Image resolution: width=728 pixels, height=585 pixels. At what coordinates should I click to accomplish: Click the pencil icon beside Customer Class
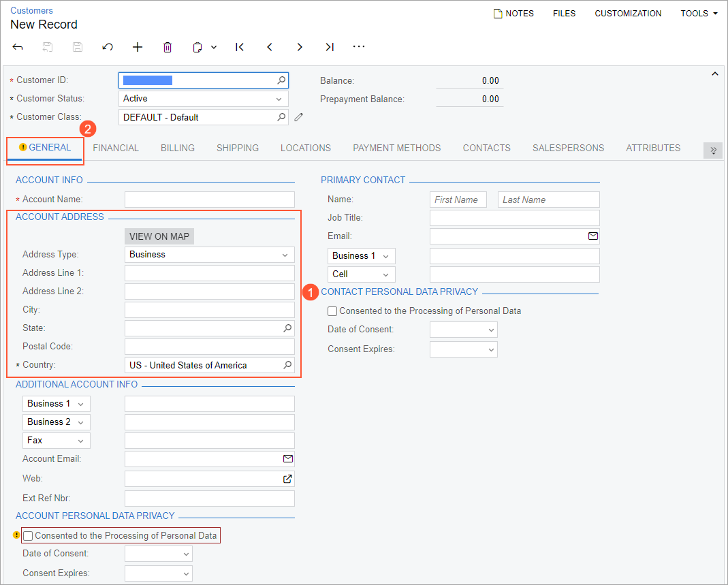[298, 117]
